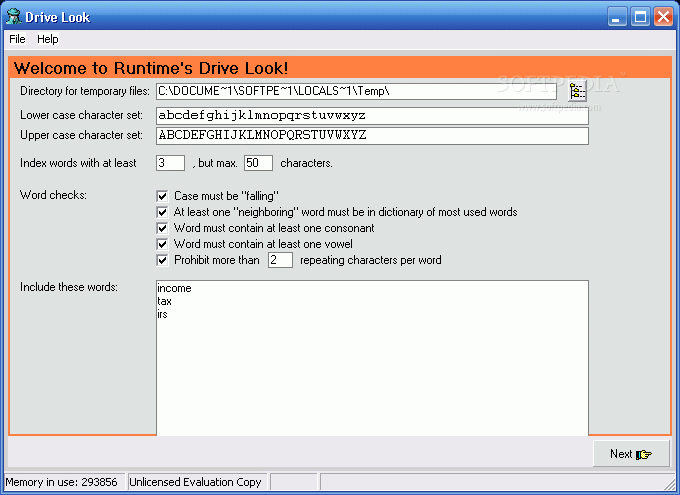Click the upper case character set field
This screenshot has width=680, height=495.
[x=372, y=135]
